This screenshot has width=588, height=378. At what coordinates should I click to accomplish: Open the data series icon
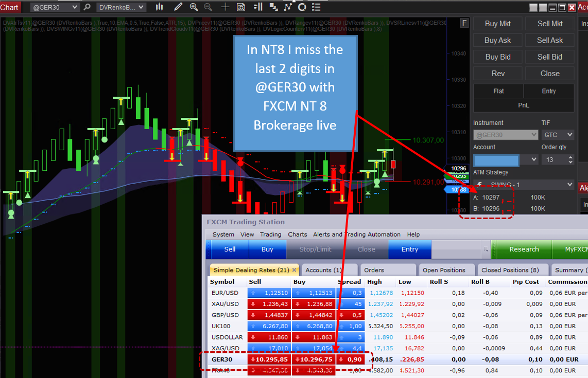274,7
